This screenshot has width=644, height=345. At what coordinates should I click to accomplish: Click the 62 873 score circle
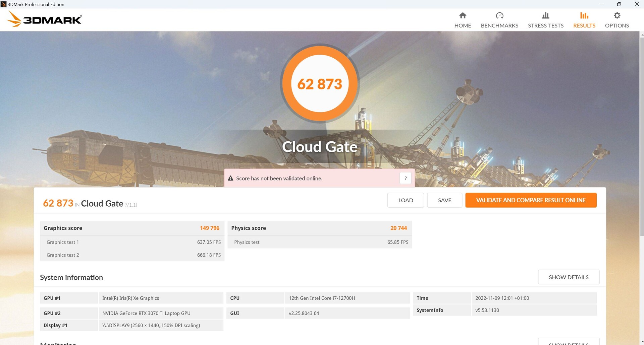point(320,84)
